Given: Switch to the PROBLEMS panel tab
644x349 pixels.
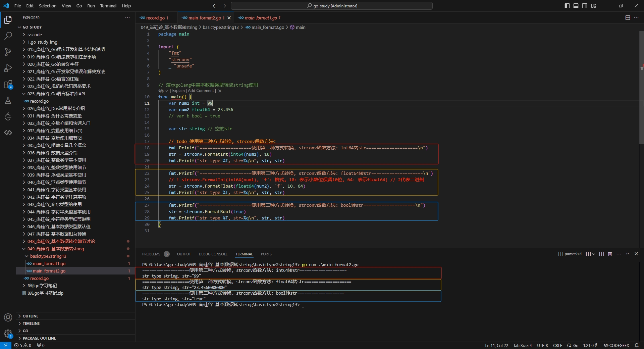Looking at the screenshot, I should 151,254.
